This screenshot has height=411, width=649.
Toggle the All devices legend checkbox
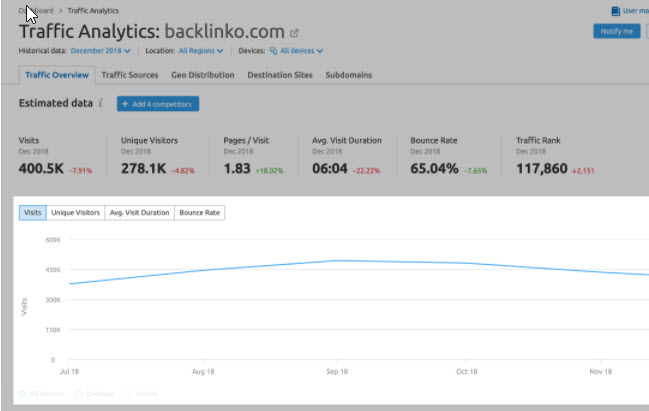point(23,394)
